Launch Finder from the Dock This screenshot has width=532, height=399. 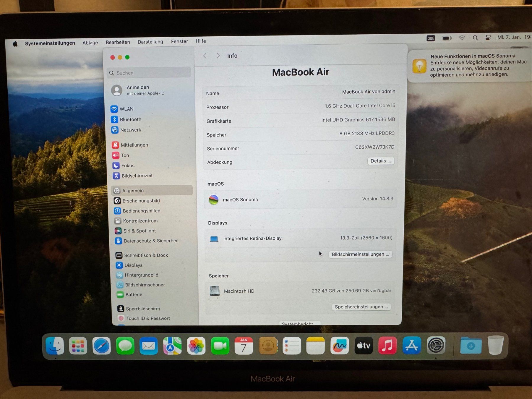(x=55, y=346)
